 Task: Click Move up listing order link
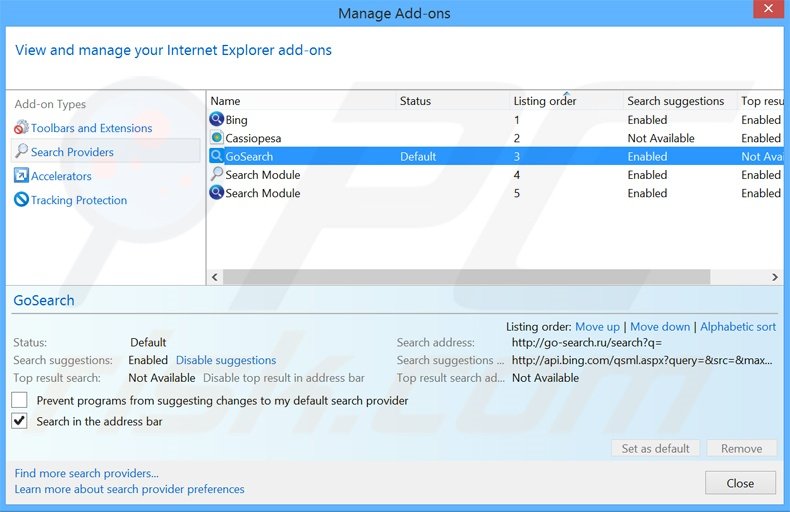(597, 327)
